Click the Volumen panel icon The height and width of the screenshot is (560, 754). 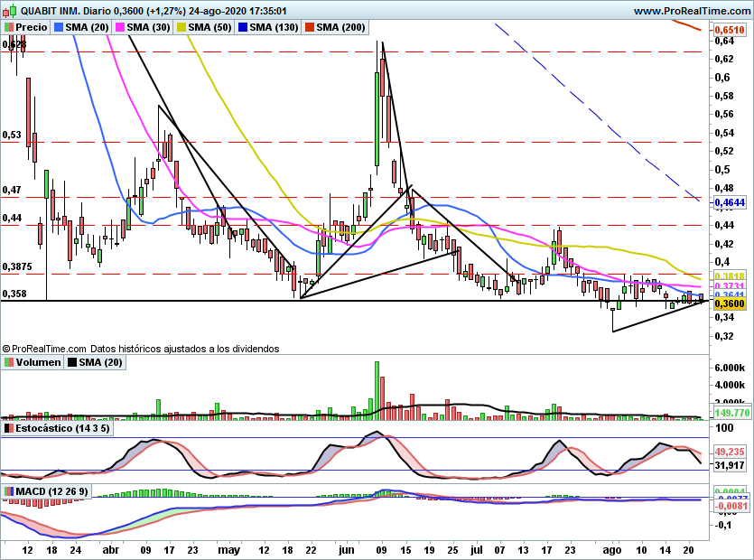click(x=9, y=362)
